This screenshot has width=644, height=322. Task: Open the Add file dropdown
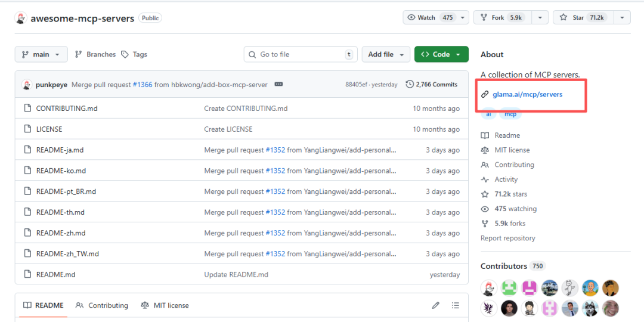pyautogui.click(x=386, y=54)
